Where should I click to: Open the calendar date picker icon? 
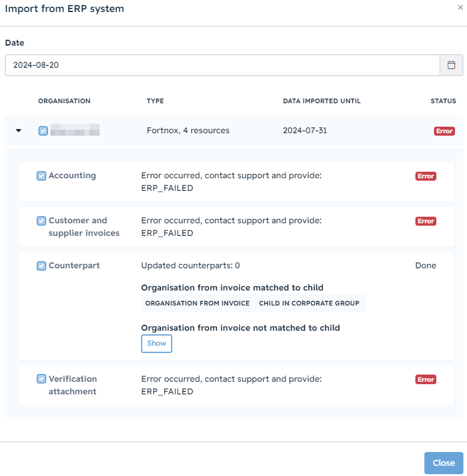click(451, 65)
